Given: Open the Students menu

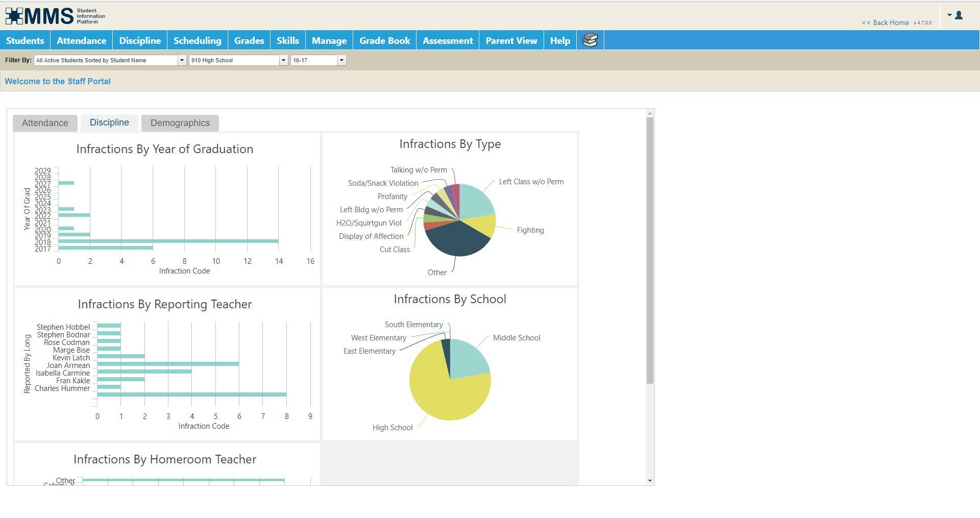Looking at the screenshot, I should [x=24, y=40].
